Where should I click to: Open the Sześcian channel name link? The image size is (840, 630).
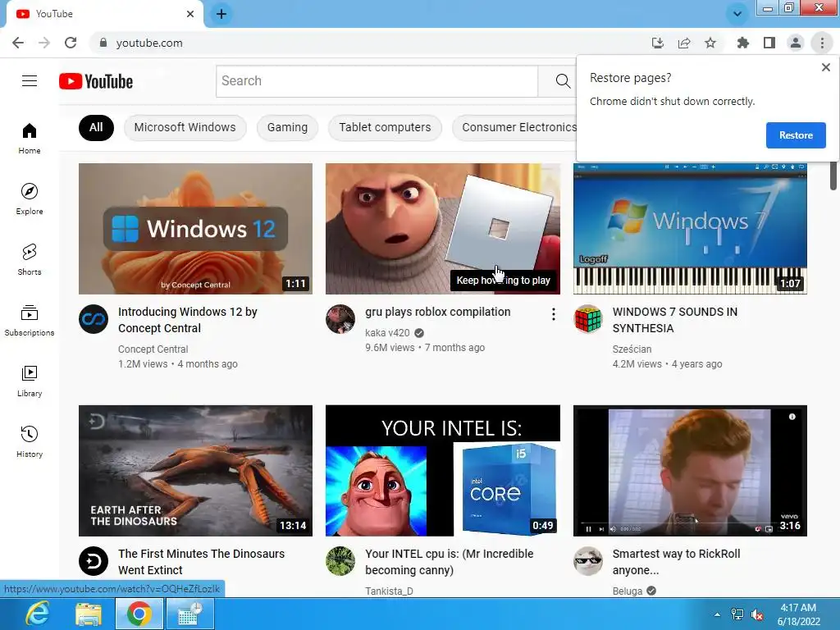[632, 349]
